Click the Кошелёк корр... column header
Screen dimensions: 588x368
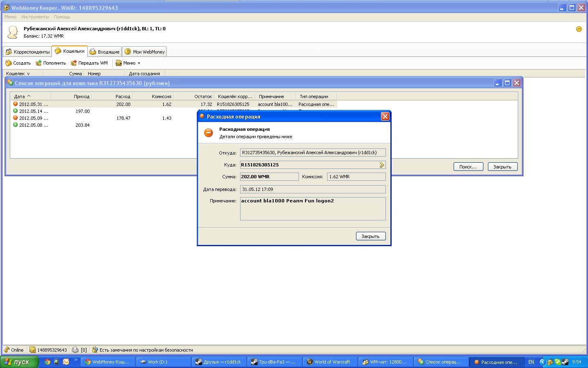click(x=235, y=96)
